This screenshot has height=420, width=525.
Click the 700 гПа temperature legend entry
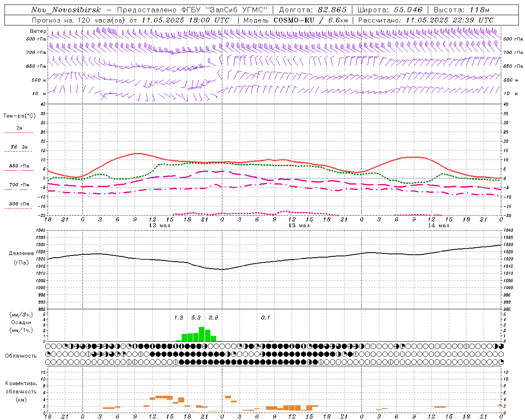[x=19, y=185]
